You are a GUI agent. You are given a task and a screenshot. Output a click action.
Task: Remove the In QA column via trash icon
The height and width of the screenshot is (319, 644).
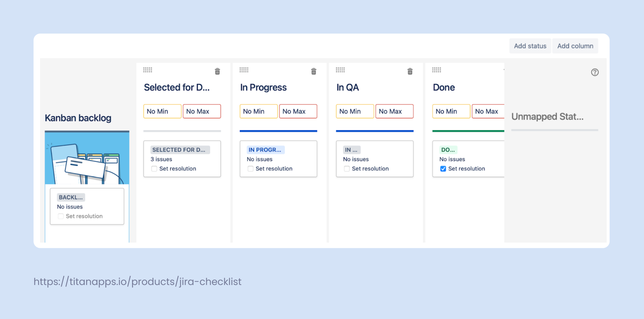click(409, 71)
